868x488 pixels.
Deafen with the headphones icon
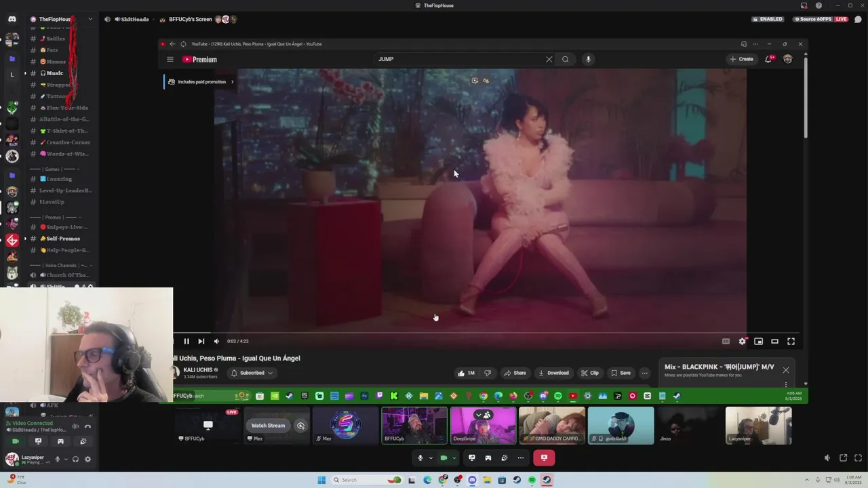75,459
